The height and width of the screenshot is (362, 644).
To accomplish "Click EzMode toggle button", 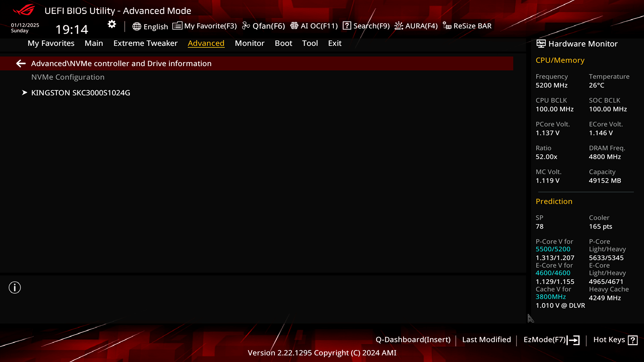I will pyautogui.click(x=551, y=340).
